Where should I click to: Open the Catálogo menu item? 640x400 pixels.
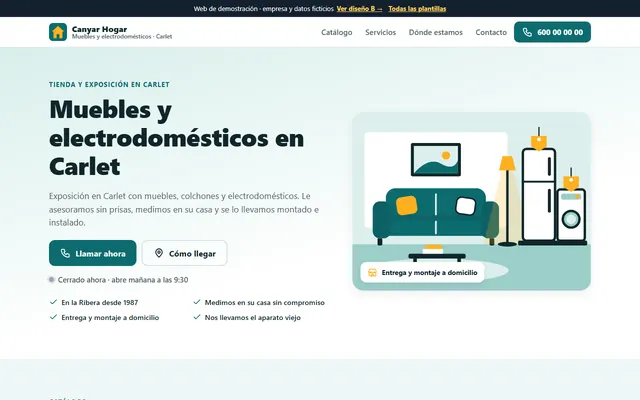[x=337, y=32]
